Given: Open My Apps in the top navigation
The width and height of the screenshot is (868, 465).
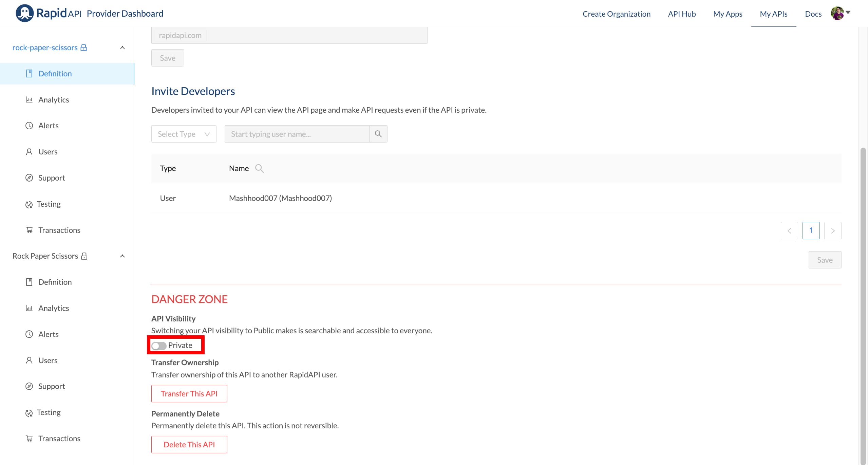Looking at the screenshot, I should tap(728, 14).
